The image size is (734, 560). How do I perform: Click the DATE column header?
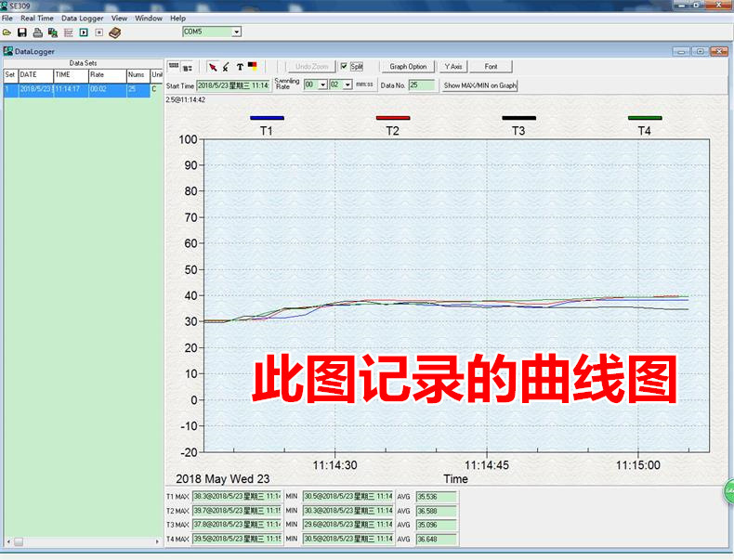(x=36, y=75)
